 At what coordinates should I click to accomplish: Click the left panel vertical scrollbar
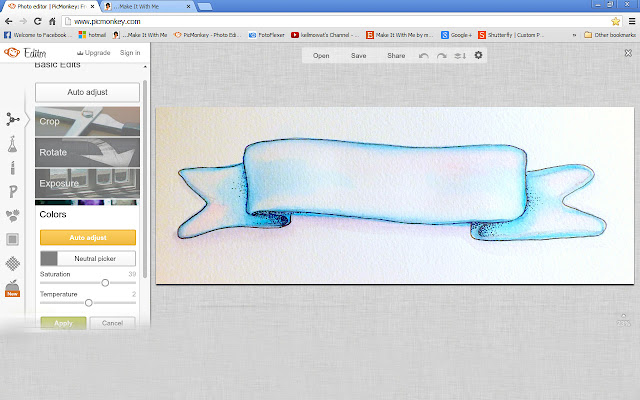(144, 180)
